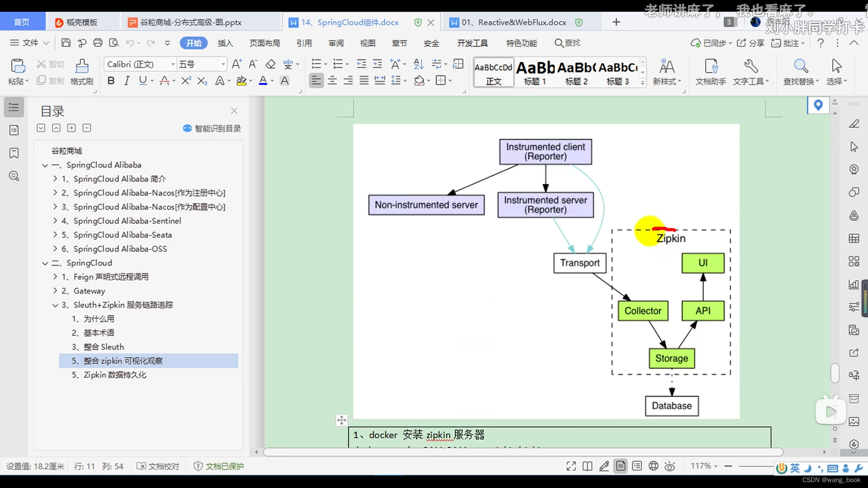This screenshot has width=868, height=488.
Task: Open the font name Calibri dropdown
Action: pyautogui.click(x=173, y=65)
